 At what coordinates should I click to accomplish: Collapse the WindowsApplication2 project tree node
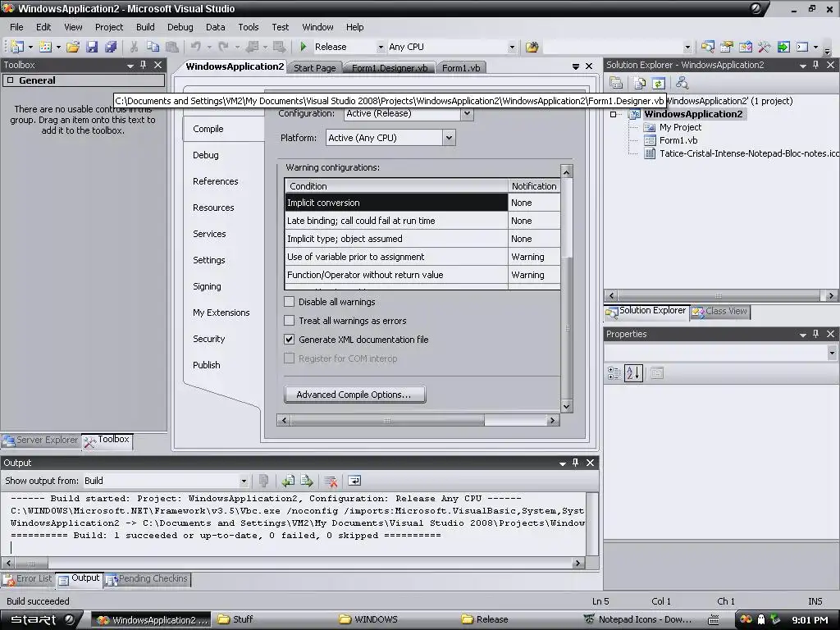click(x=614, y=114)
